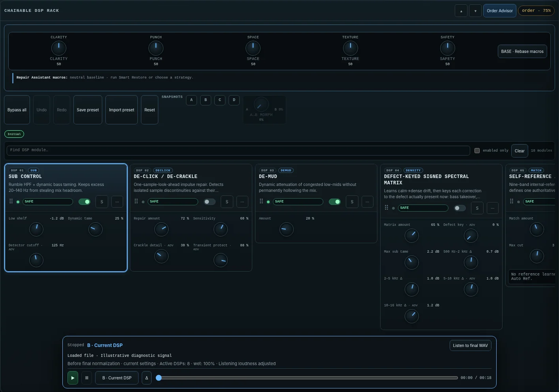Select snapshot B
This screenshot has height=392, width=559.
coord(206,100)
